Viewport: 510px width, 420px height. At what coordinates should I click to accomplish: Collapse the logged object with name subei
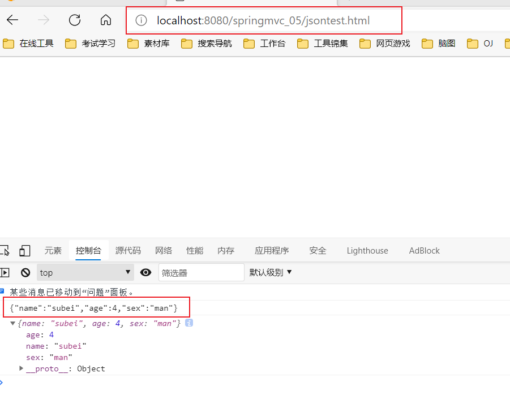[x=13, y=323]
